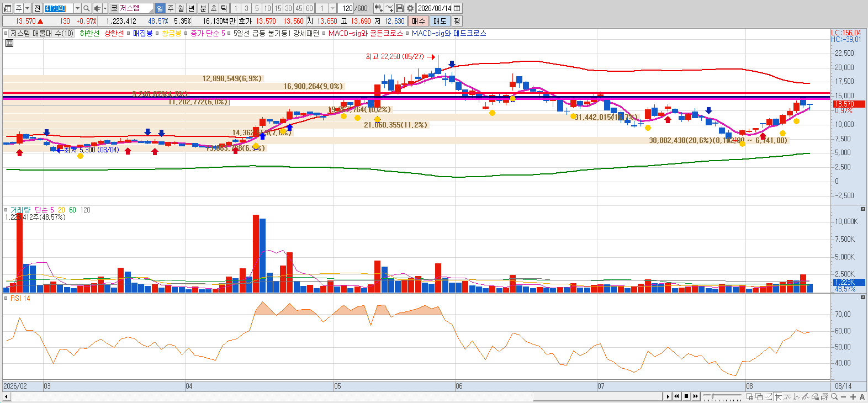Select the 틱 tick period tab
This screenshot has height=403, width=868.
coord(224,8)
